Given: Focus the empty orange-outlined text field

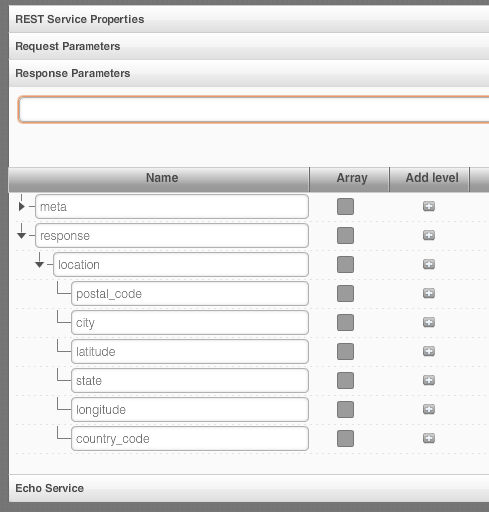Looking at the screenshot, I should coord(254,109).
